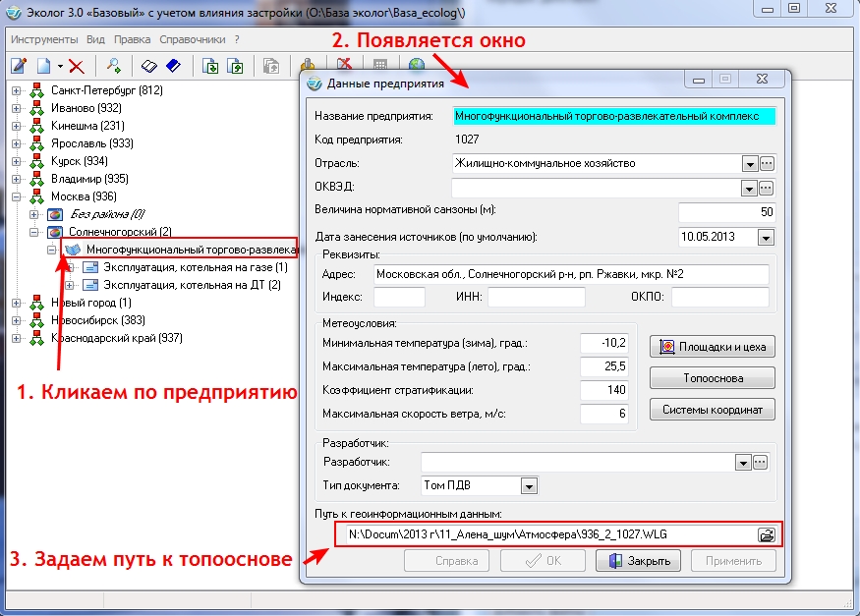Click ellipsis button next to Отрасль field

(768, 163)
